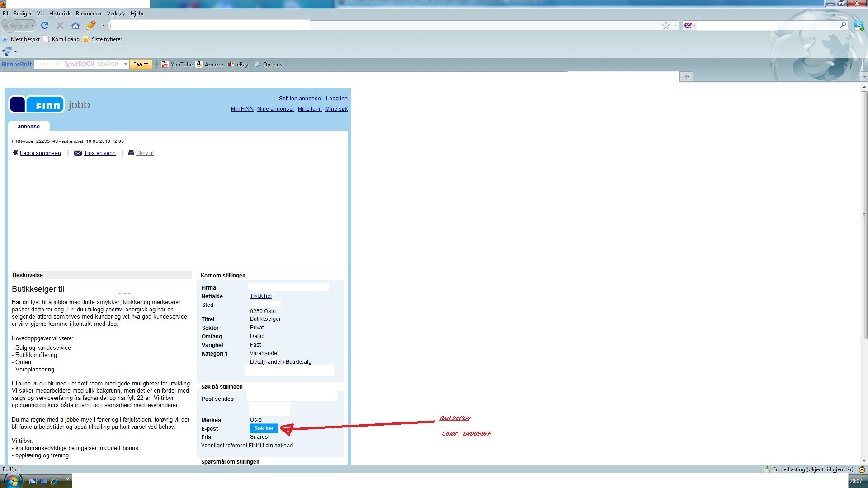Screen dimensions: 868x488
Task: Open the Fil menu
Action: coord(5,14)
